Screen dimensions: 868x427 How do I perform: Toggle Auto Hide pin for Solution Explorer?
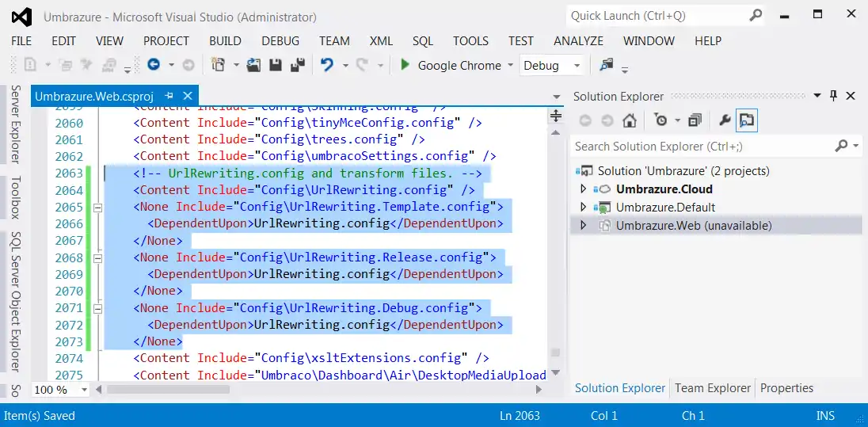(x=834, y=96)
